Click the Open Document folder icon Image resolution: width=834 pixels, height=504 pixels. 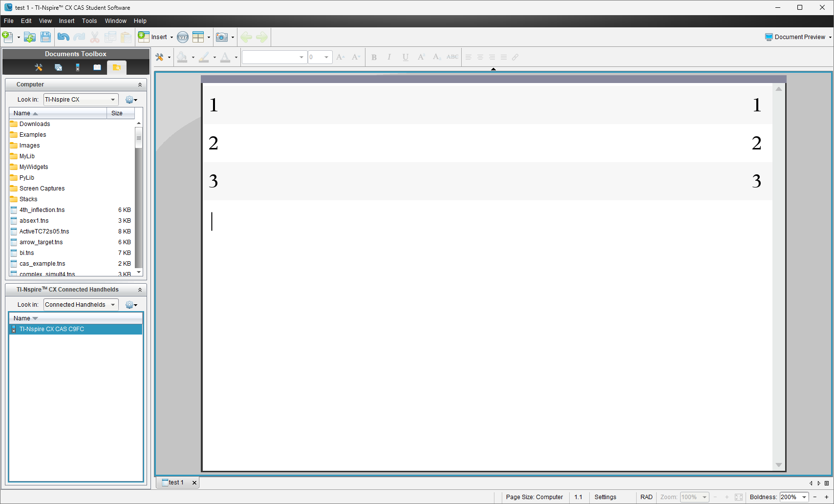[x=30, y=37]
